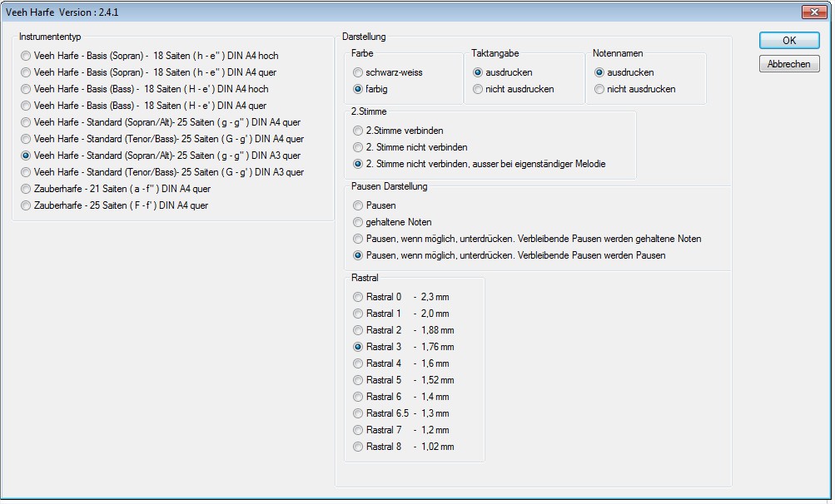Select Zauberharfe 25 Saiten option
This screenshot has width=835, height=504.
coord(27,205)
